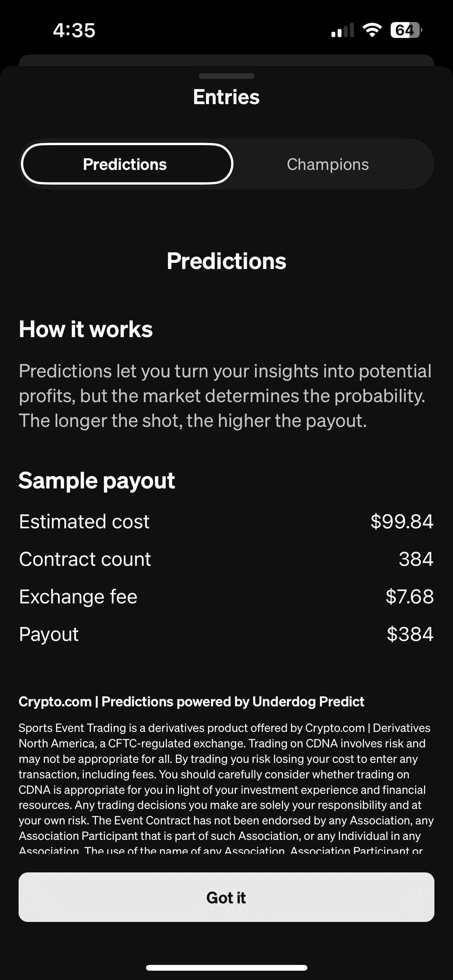Tap the battery level indicator
The width and height of the screenshot is (453, 980).
[405, 30]
